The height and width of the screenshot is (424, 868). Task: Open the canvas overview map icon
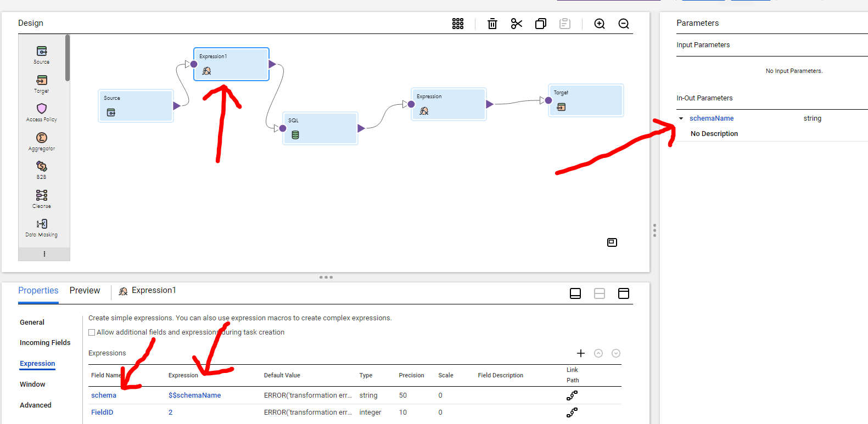point(612,242)
